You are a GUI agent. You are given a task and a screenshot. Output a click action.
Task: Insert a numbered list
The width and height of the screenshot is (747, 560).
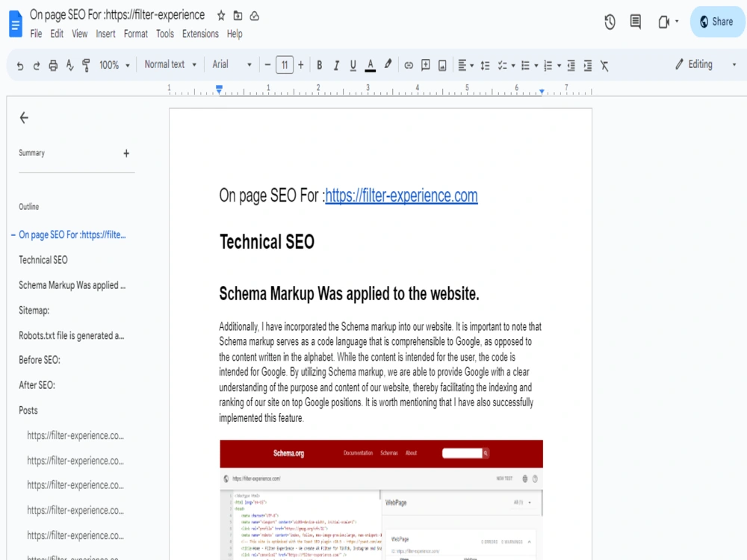tap(548, 65)
